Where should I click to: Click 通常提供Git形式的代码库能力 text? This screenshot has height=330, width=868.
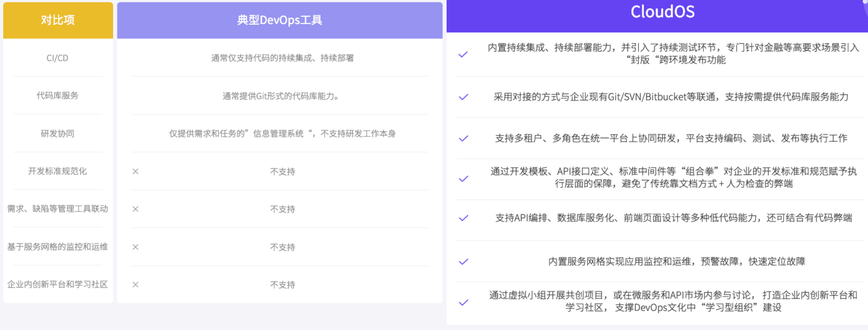pos(280,96)
